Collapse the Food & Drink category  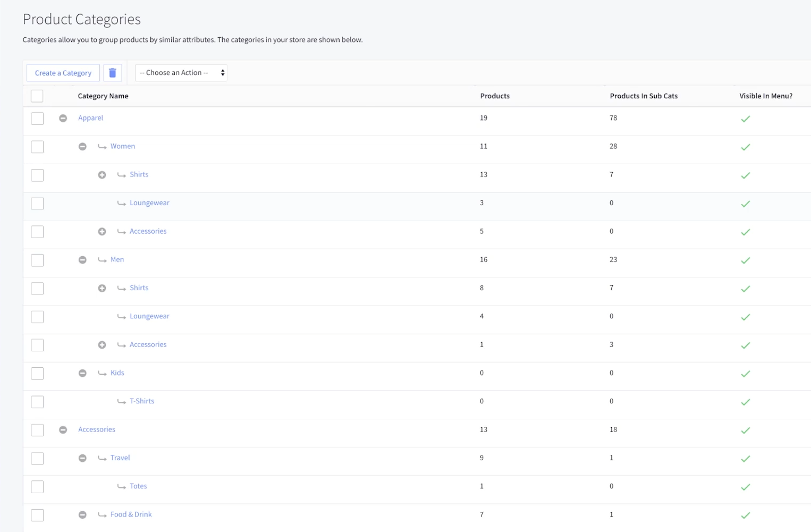[x=82, y=514]
